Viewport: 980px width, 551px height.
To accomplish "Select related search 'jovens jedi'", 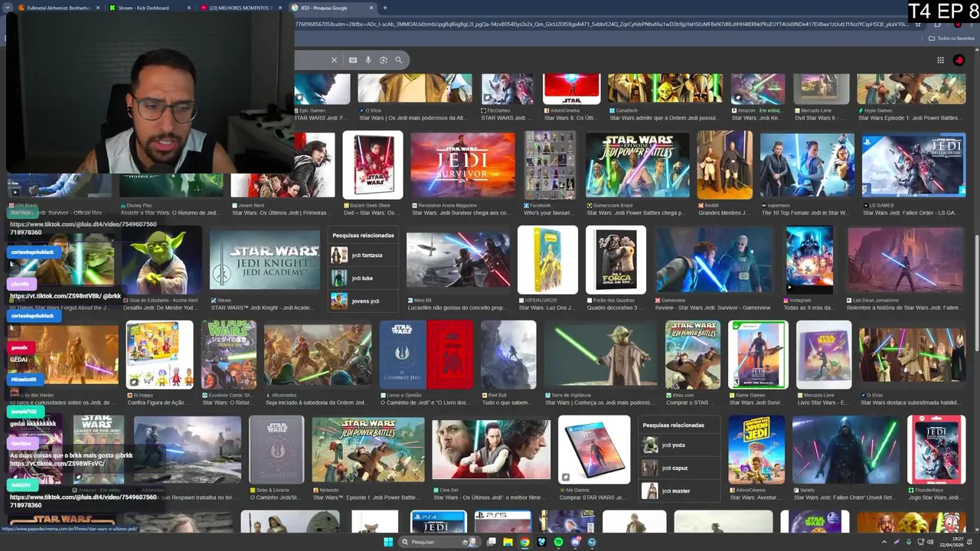I will (363, 301).
